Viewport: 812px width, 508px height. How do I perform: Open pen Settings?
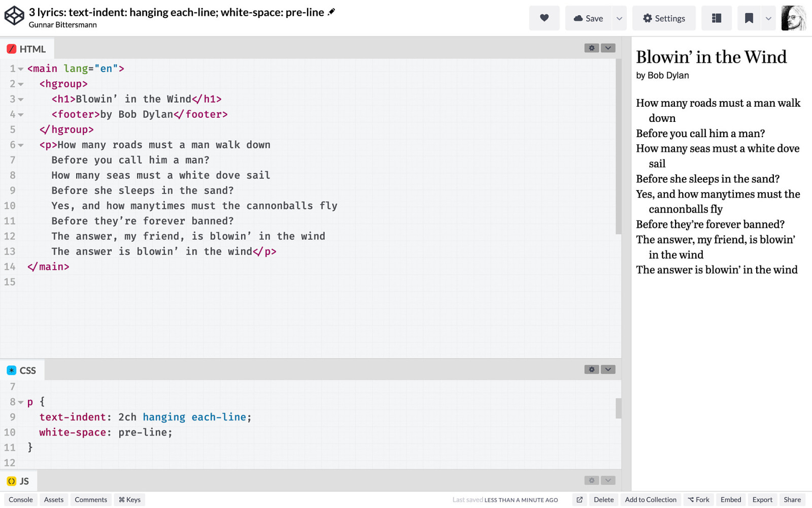664,18
